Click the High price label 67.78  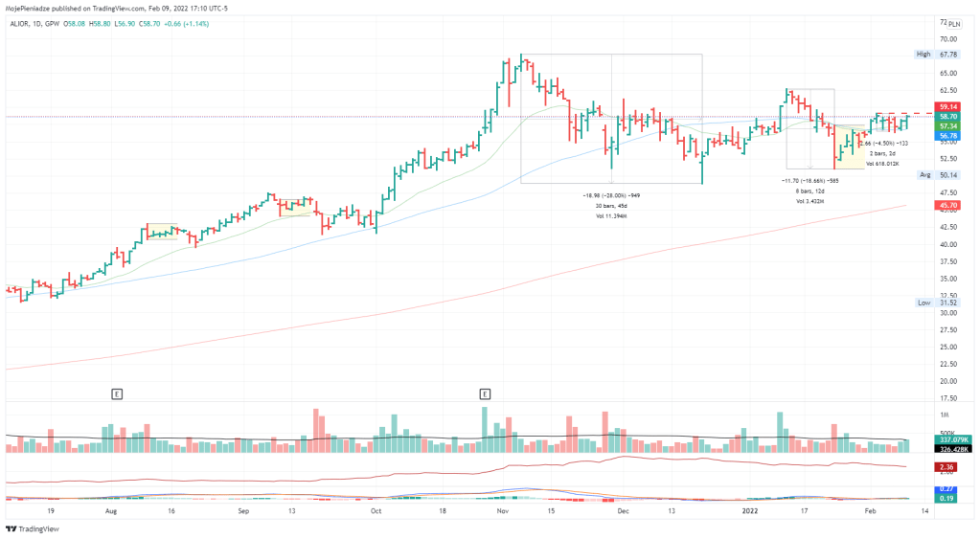(950, 55)
